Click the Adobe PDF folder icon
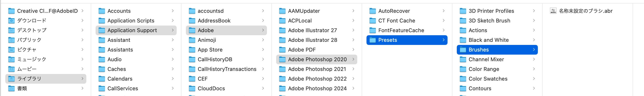This screenshot has width=644, height=96. click(282, 50)
